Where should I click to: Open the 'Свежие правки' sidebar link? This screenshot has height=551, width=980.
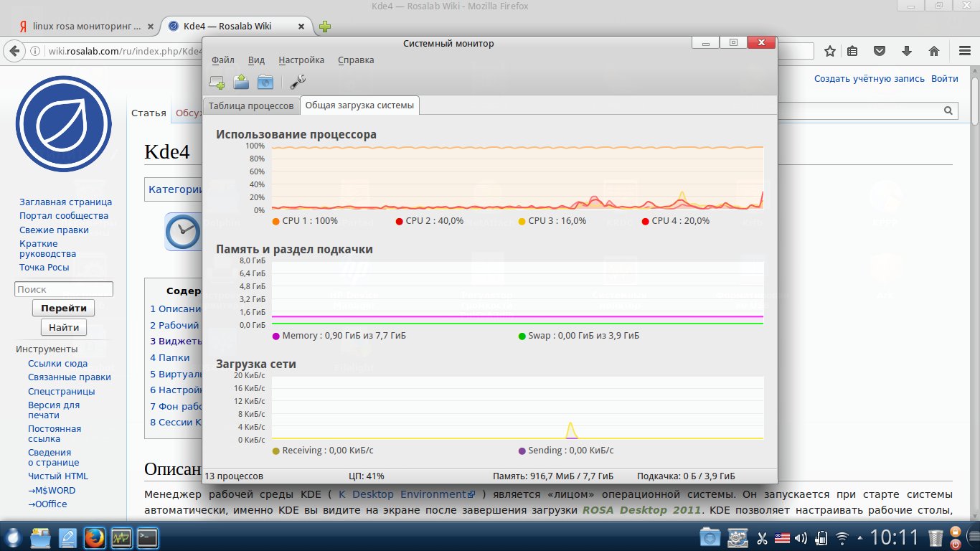55,230
